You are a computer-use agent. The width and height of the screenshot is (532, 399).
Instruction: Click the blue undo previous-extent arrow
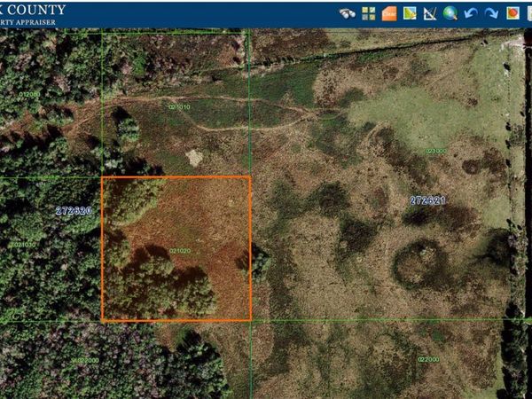click(x=471, y=13)
